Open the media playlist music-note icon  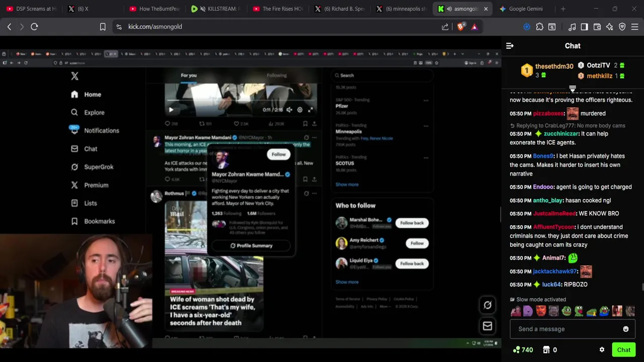pyautogui.click(x=572, y=27)
